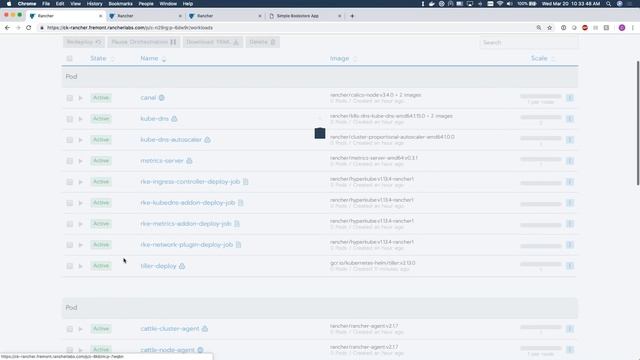Screen dimensions: 640x360
Task: Open the Window menu in the menu bar
Action: 168,4
